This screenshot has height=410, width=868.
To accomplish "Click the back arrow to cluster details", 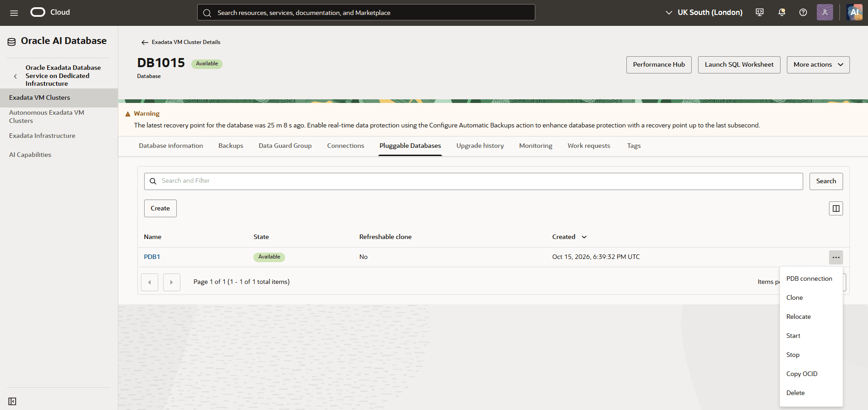I will pyautogui.click(x=145, y=42).
